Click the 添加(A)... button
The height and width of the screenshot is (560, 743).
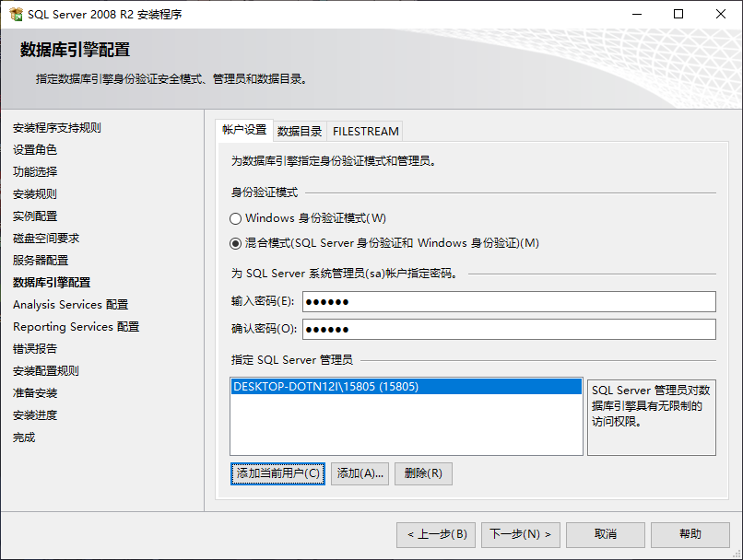tap(360, 473)
